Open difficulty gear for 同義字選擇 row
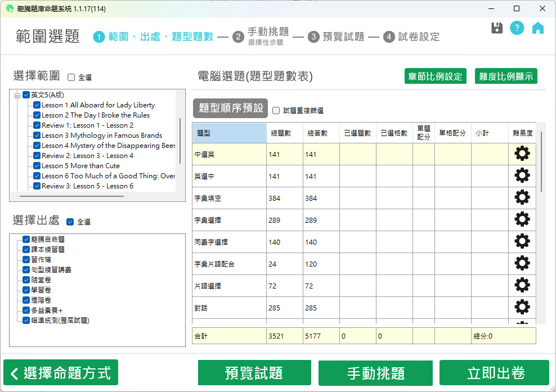 pyautogui.click(x=522, y=242)
